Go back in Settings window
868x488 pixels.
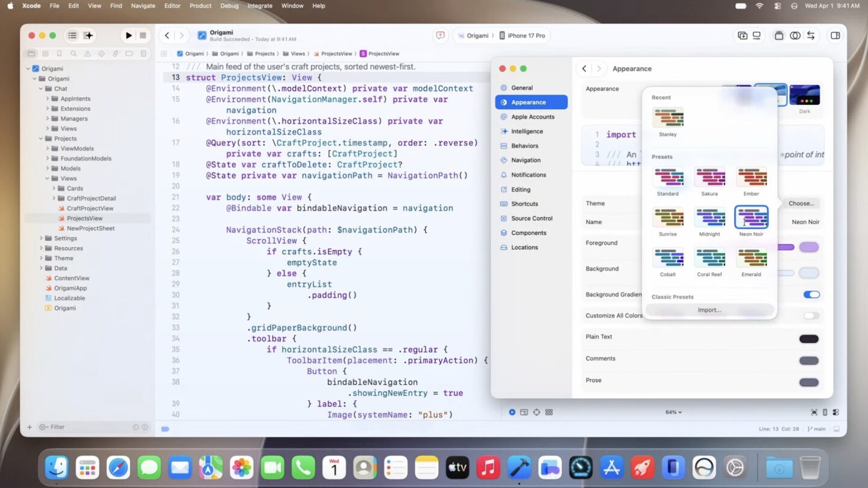(x=584, y=69)
